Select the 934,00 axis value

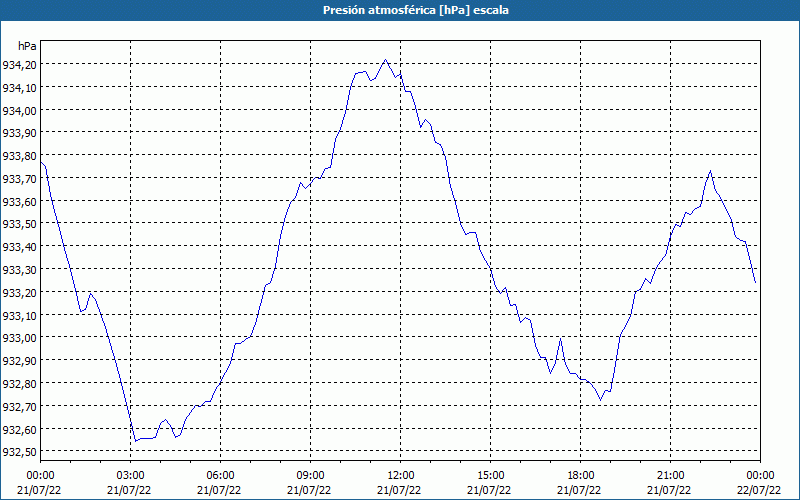[x=19, y=110]
